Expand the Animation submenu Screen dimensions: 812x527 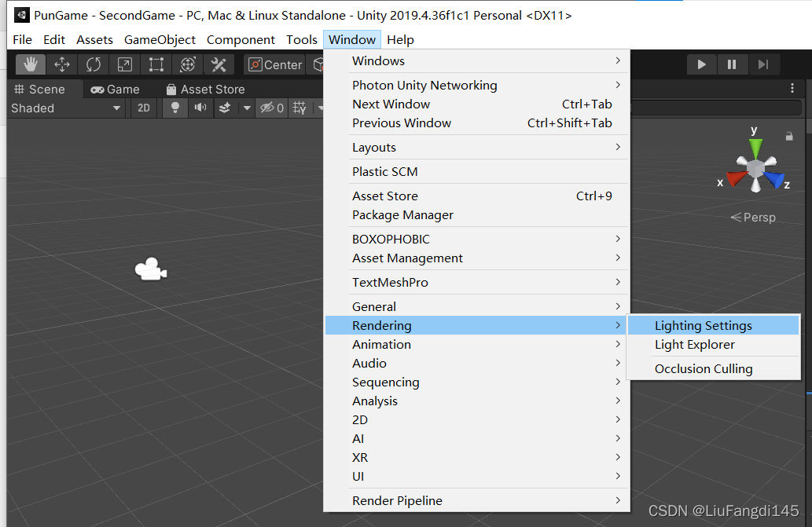477,345
